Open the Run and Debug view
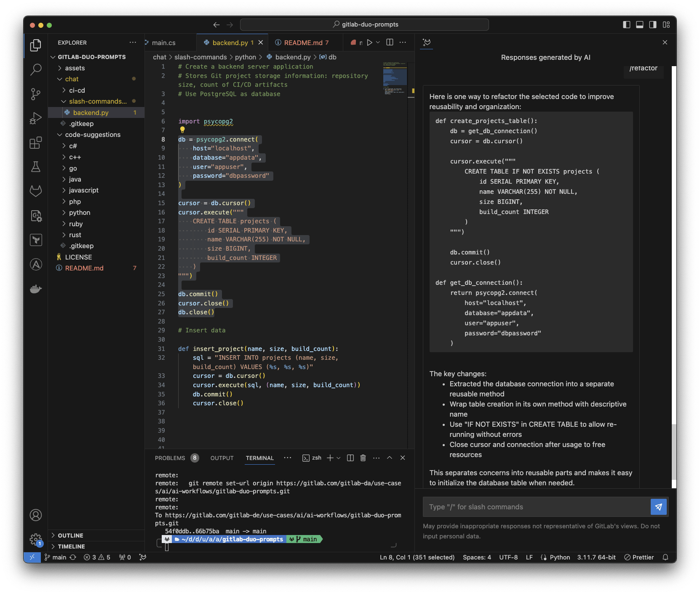The height and width of the screenshot is (594, 700). pos(36,118)
